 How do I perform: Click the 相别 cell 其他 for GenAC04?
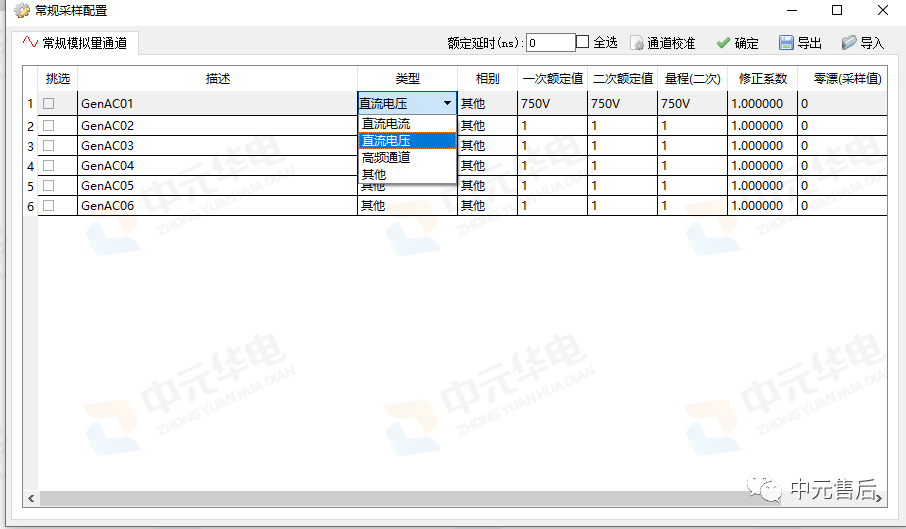pos(487,166)
